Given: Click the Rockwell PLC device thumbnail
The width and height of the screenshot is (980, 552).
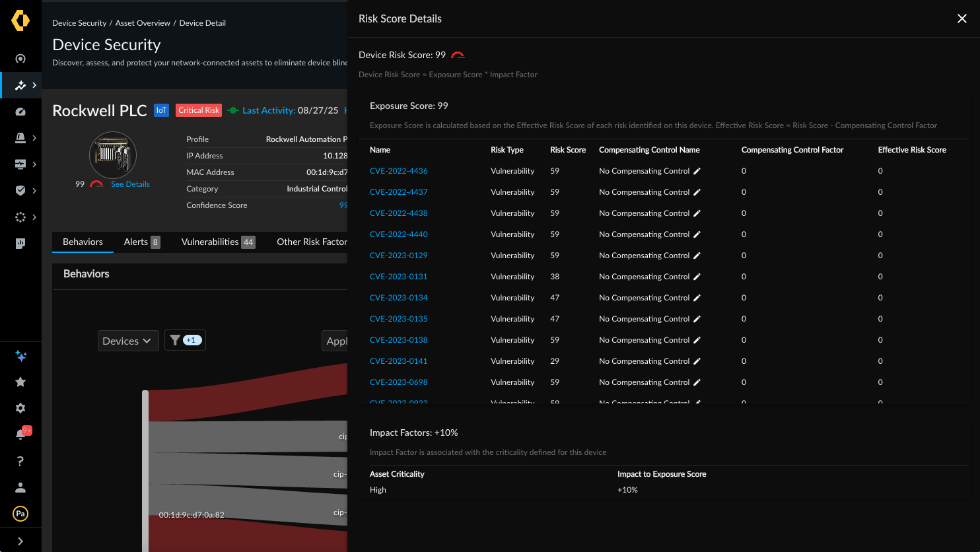Looking at the screenshot, I should coord(113,155).
